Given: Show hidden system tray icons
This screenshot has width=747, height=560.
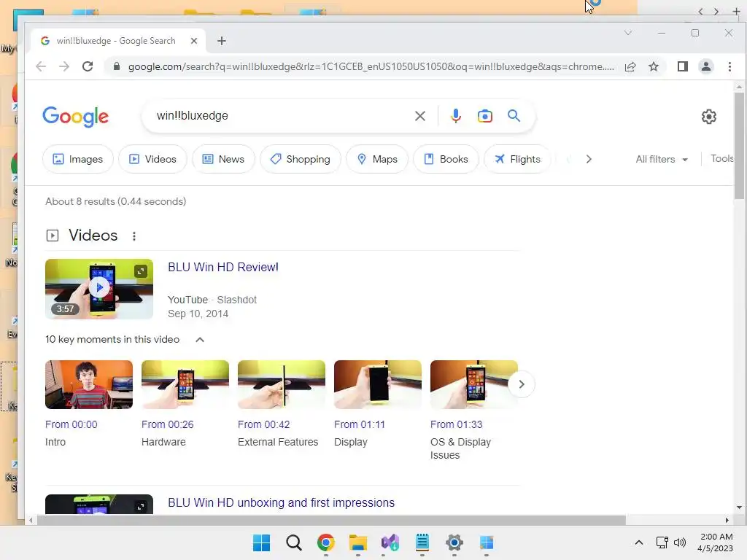Looking at the screenshot, I should tap(639, 542).
